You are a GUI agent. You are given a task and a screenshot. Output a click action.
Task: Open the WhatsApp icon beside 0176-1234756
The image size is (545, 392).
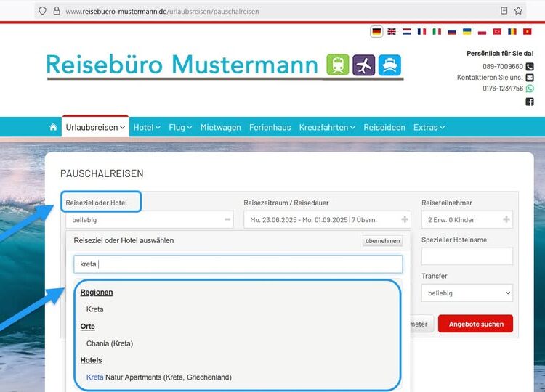530,89
